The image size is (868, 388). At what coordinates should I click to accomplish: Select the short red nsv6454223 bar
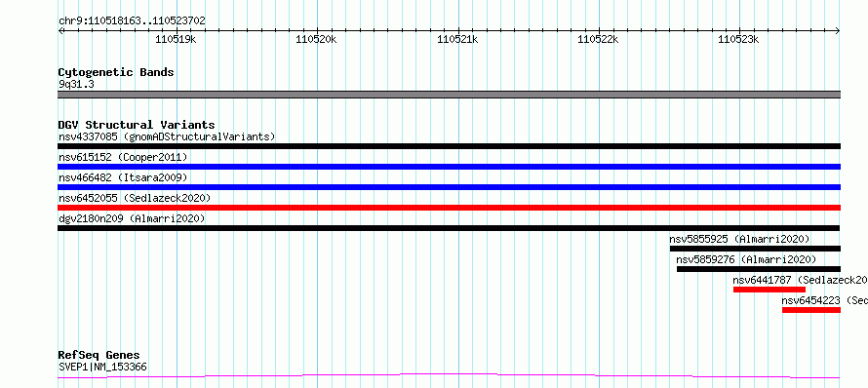click(811, 310)
